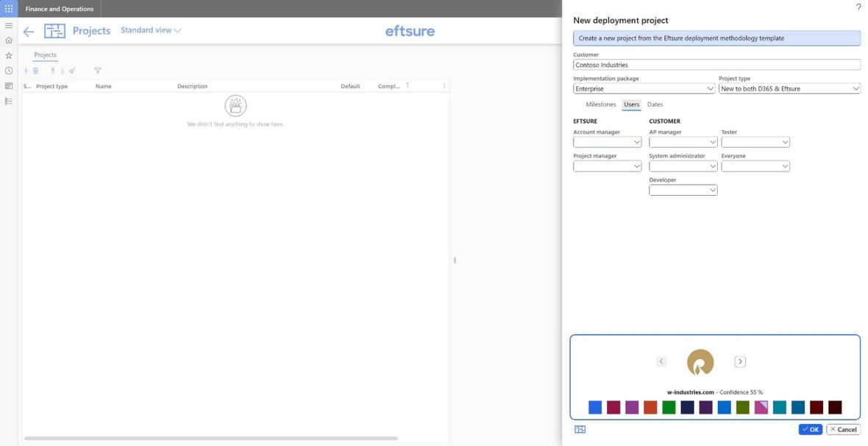Expand the Implementation package dropdown
Viewport: 868px width, 446px height.
tap(644, 88)
